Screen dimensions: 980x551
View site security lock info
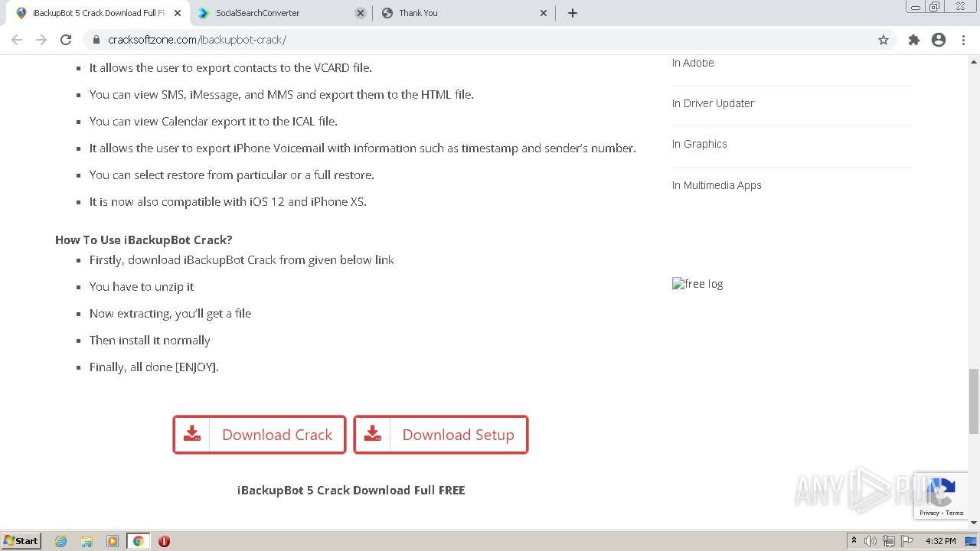pos(96,40)
